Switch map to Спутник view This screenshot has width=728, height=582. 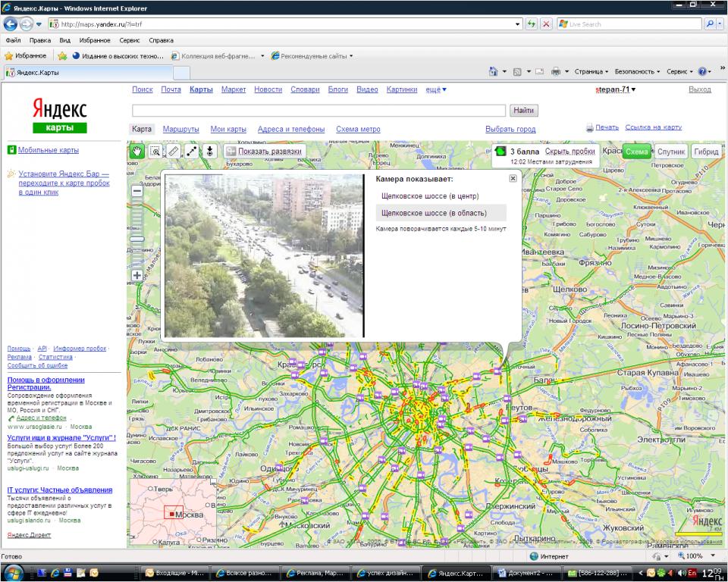[670, 152]
